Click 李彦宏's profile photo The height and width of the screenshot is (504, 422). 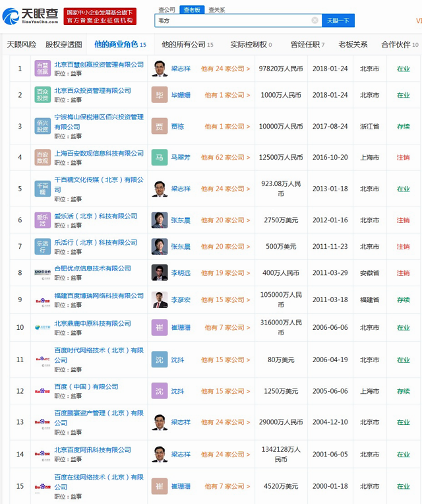159,299
